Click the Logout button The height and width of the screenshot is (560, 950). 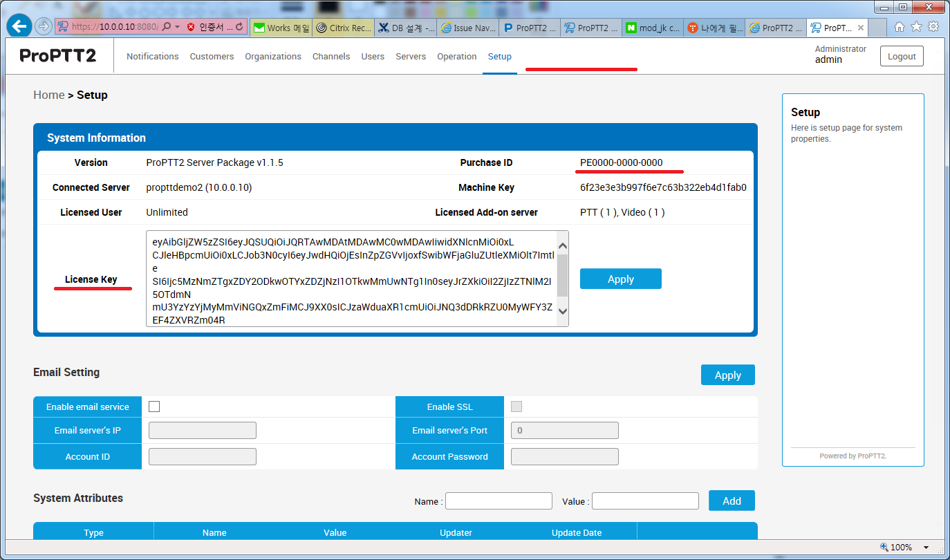(902, 57)
